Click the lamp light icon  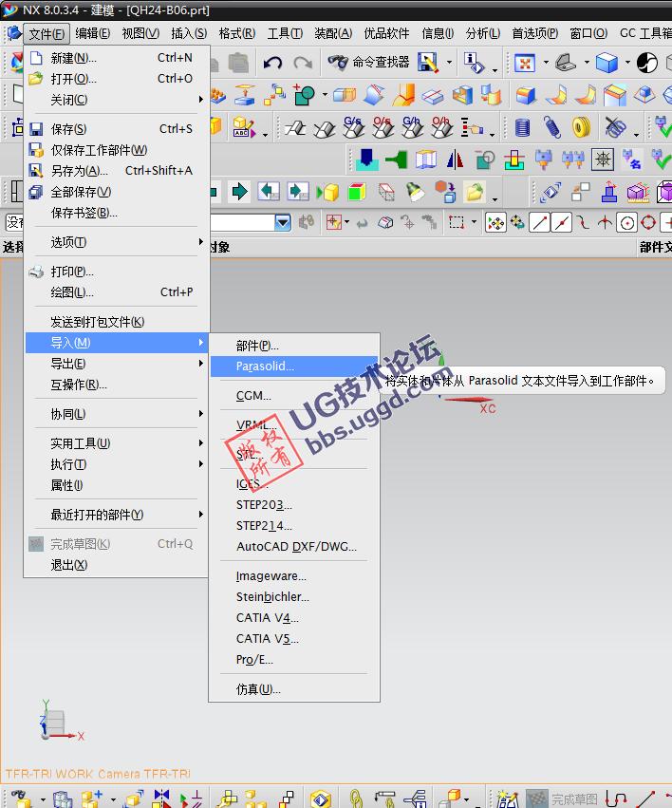[x=415, y=192]
